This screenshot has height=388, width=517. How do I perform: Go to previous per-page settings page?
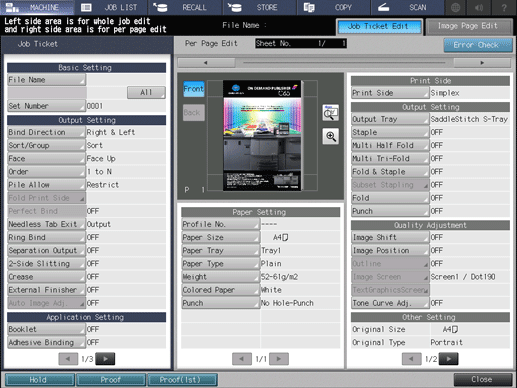pos(412,359)
